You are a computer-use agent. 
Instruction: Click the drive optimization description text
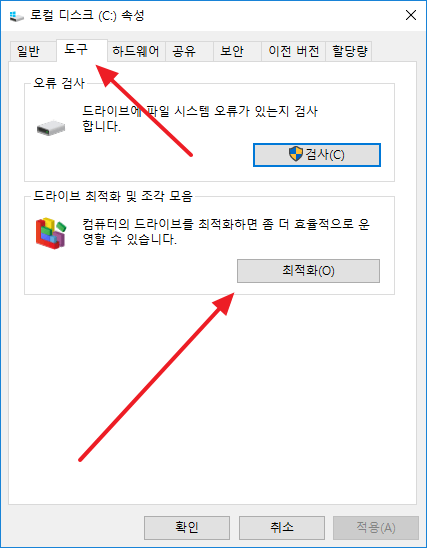click(x=226, y=231)
